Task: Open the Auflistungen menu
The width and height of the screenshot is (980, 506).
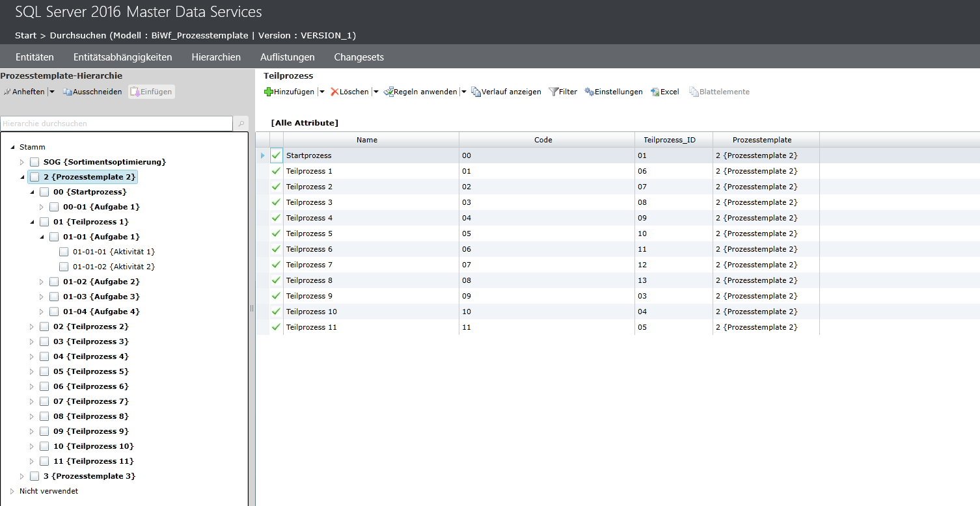Action: pos(288,57)
